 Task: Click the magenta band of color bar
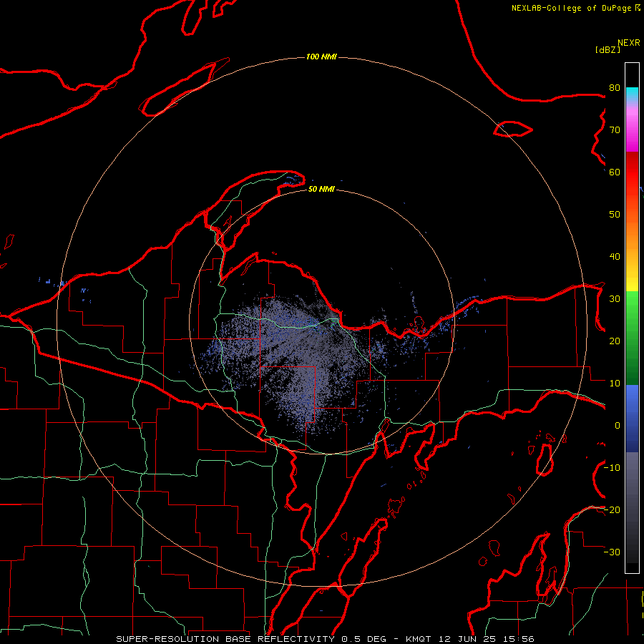(632, 132)
